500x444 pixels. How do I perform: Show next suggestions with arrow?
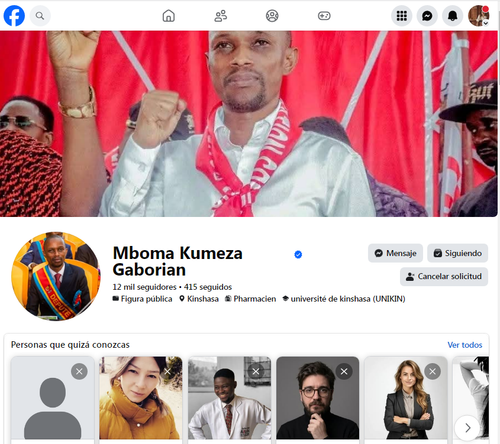(x=467, y=428)
